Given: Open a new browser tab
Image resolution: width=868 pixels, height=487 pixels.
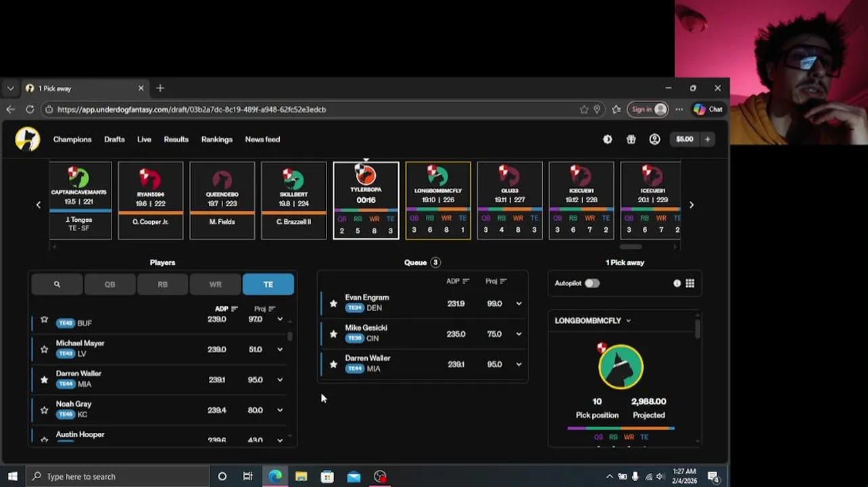Looking at the screenshot, I should [160, 88].
